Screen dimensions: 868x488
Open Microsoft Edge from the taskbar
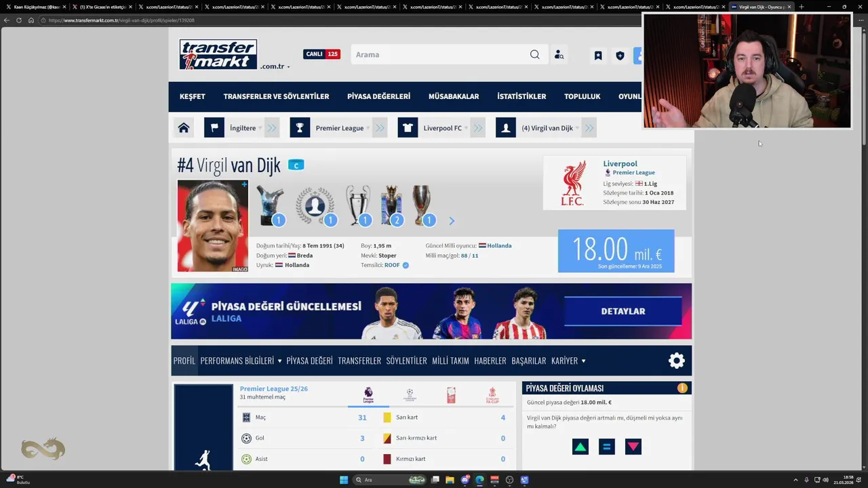pyautogui.click(x=479, y=480)
